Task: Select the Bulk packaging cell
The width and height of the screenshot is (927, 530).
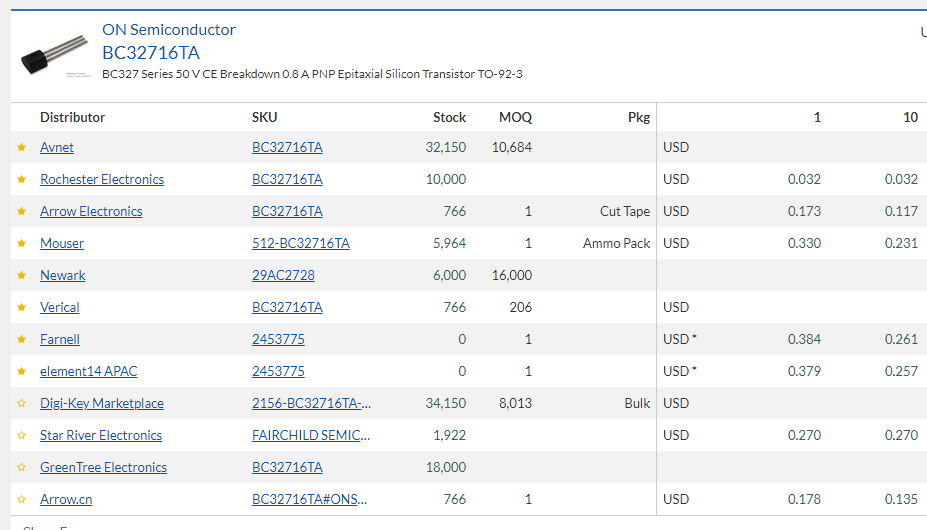Action: pyautogui.click(x=637, y=403)
